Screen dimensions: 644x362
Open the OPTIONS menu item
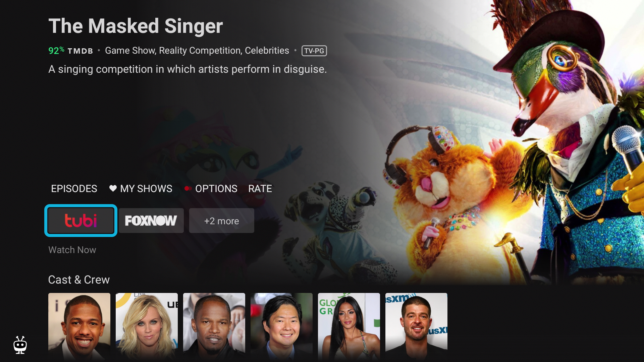click(216, 189)
